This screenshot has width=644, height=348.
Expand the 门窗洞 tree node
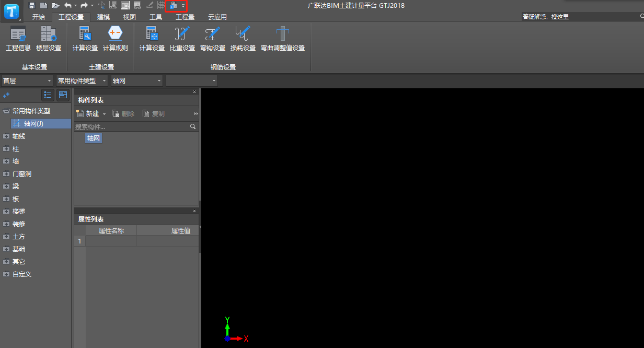(x=6, y=174)
